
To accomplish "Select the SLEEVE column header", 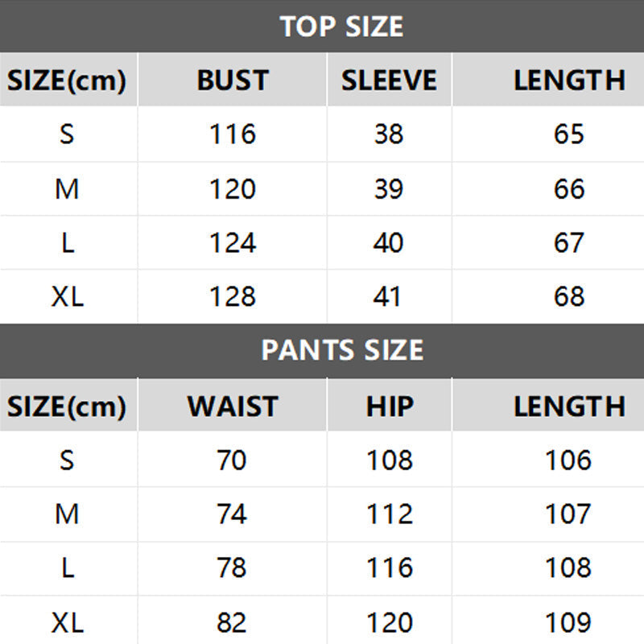I will tap(389, 80).
